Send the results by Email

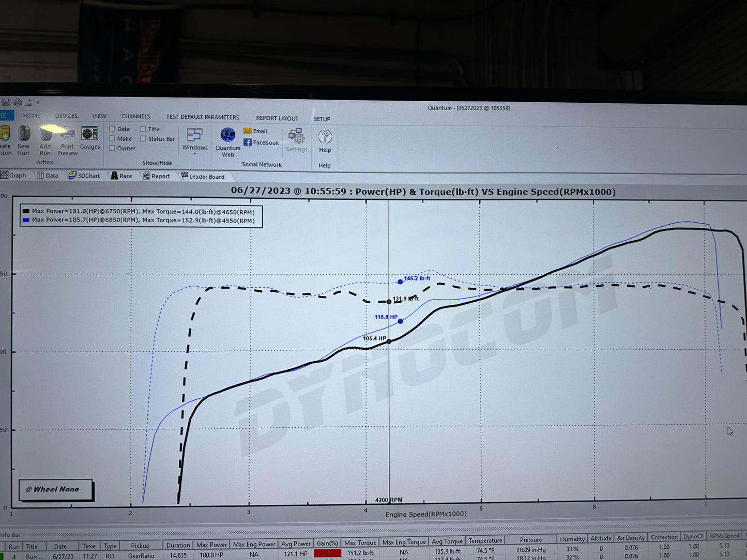[256, 131]
